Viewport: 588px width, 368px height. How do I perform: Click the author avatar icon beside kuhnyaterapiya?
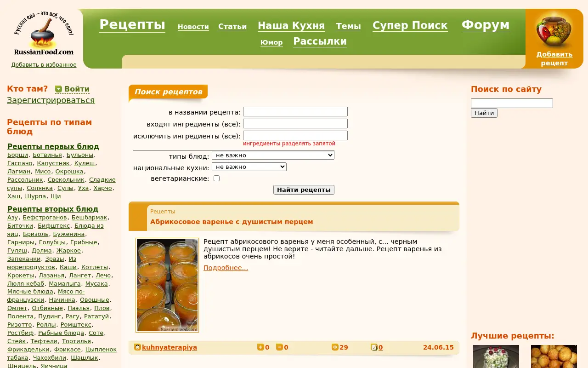137,347
